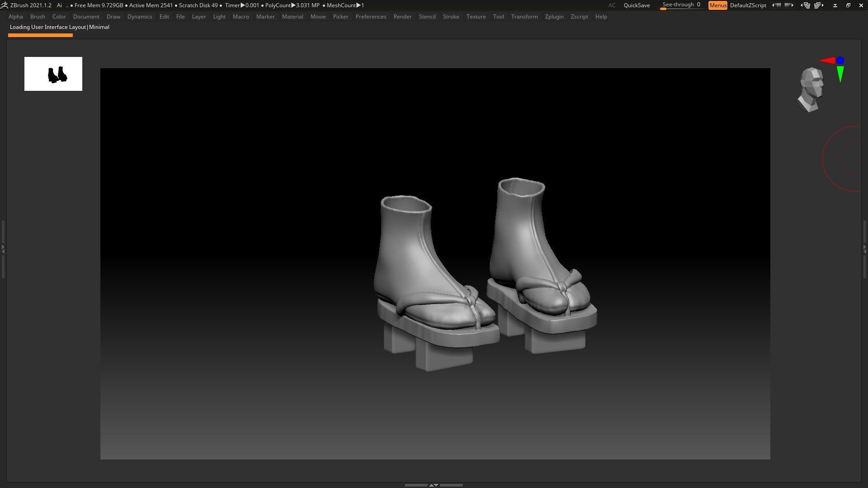Click the hide-title-bar down arrow icon
The image size is (868, 488).
[835, 5]
